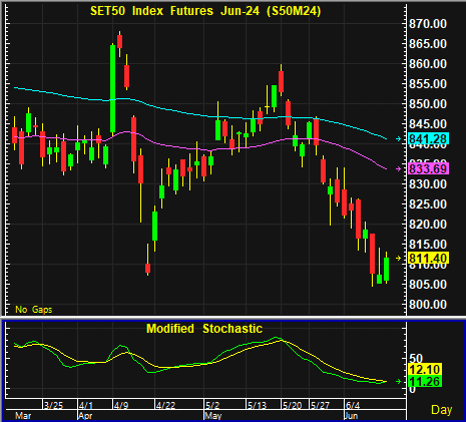Click the 830.00 price axis label

click(428, 184)
